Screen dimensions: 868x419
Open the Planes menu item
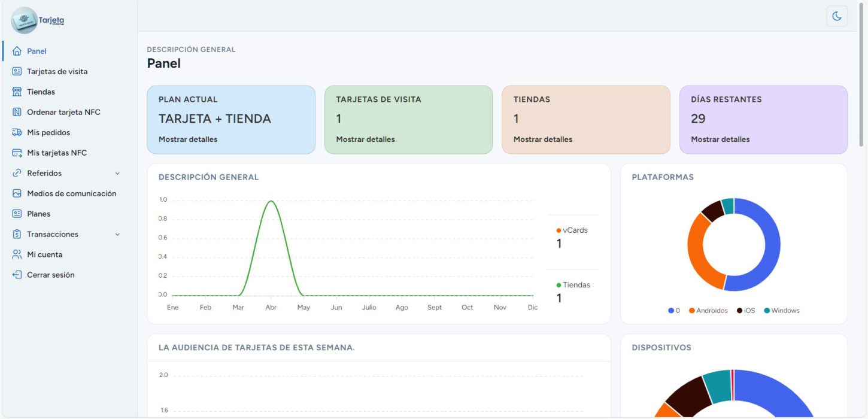coord(38,214)
